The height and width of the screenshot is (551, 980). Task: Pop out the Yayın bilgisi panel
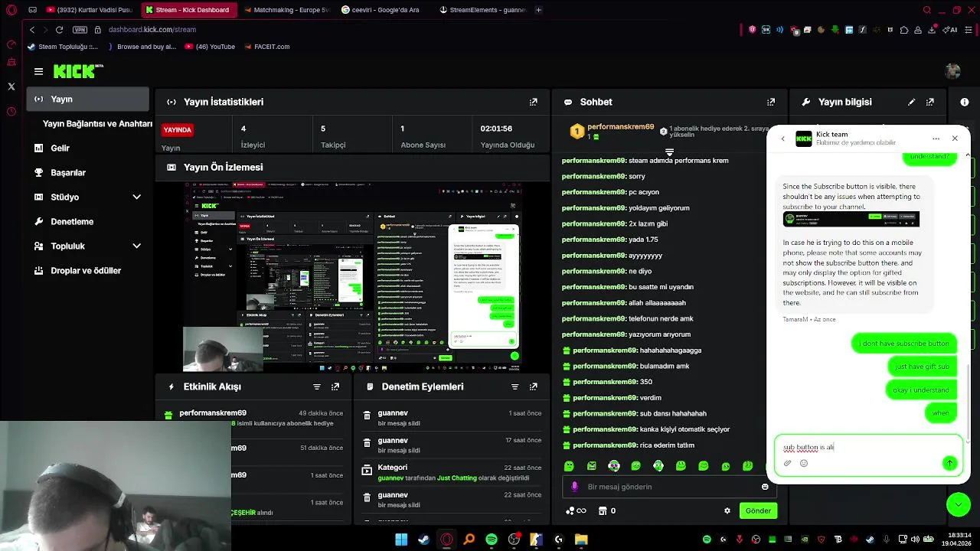pyautogui.click(x=930, y=102)
